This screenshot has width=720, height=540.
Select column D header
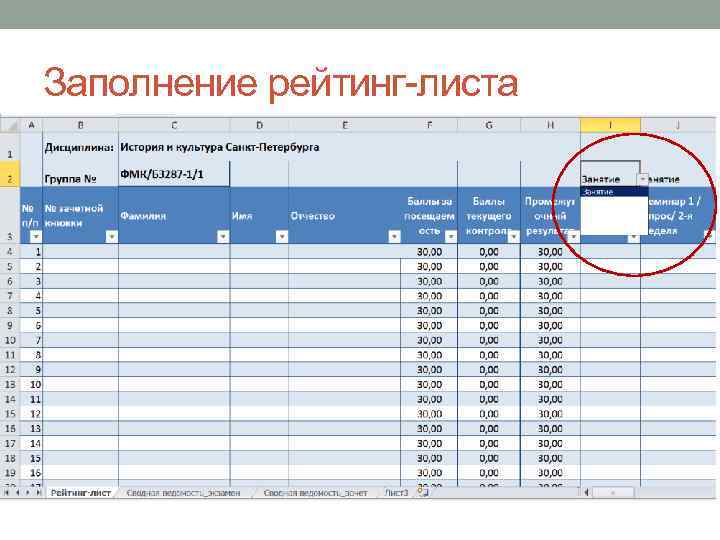(259, 125)
